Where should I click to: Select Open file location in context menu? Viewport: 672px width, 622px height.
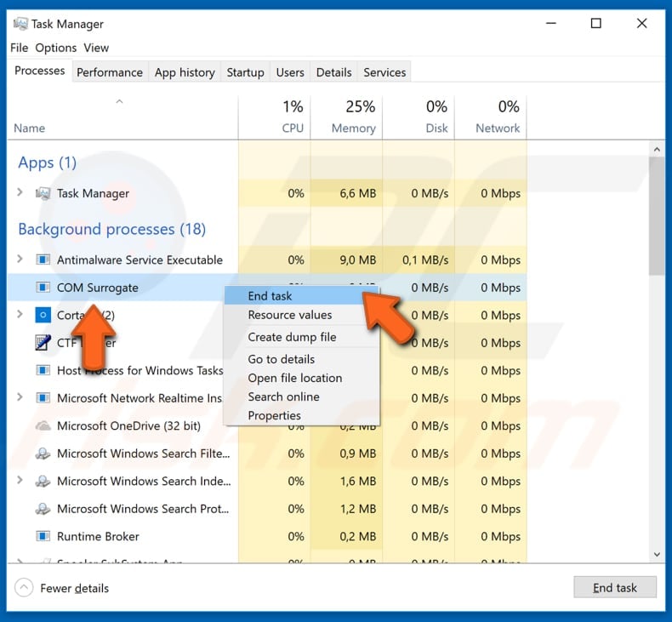(x=294, y=378)
